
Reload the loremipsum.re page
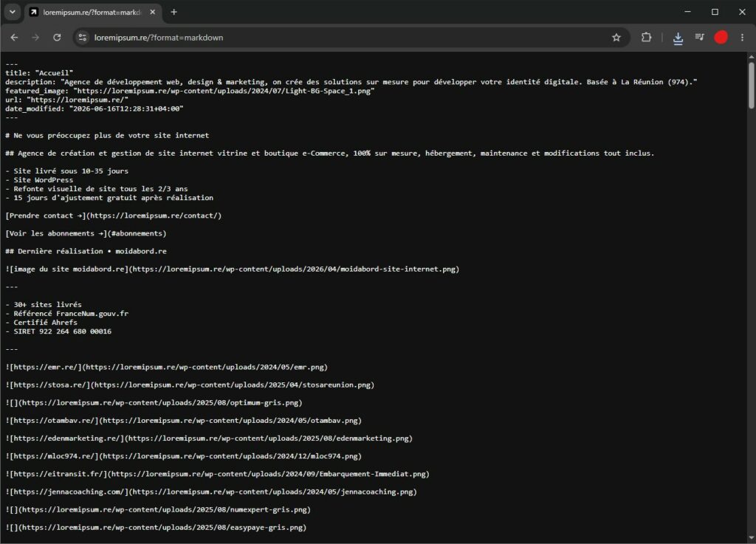[57, 38]
